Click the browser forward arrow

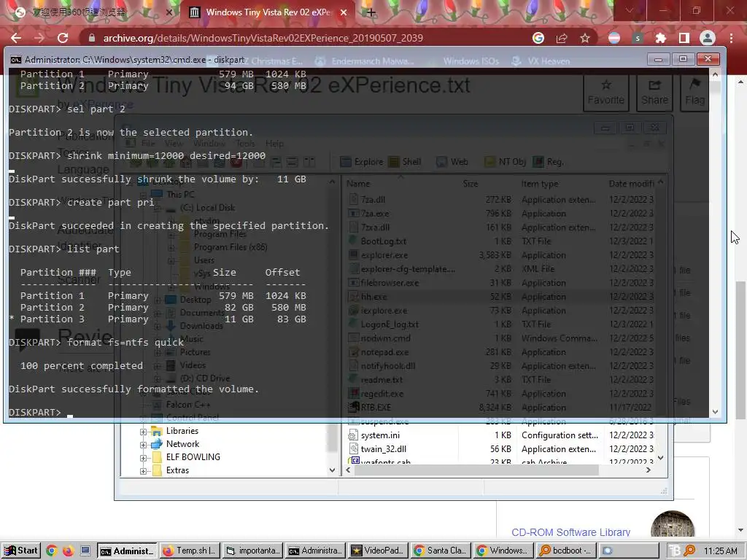(x=39, y=38)
